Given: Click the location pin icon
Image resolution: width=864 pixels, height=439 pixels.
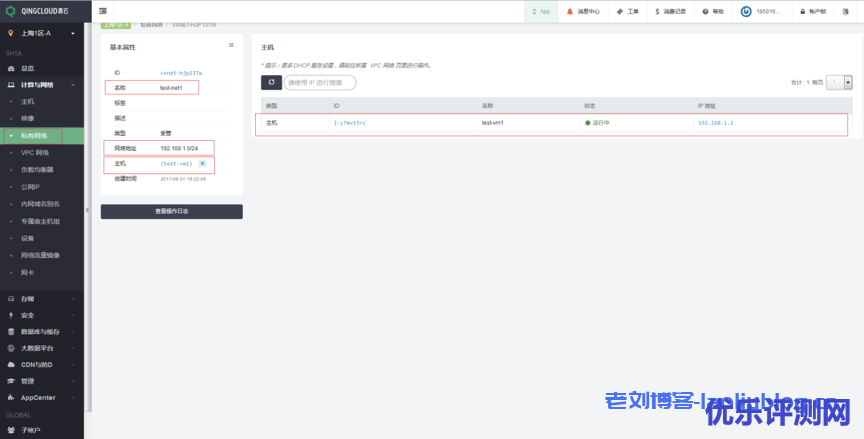Looking at the screenshot, I should click(x=10, y=34).
